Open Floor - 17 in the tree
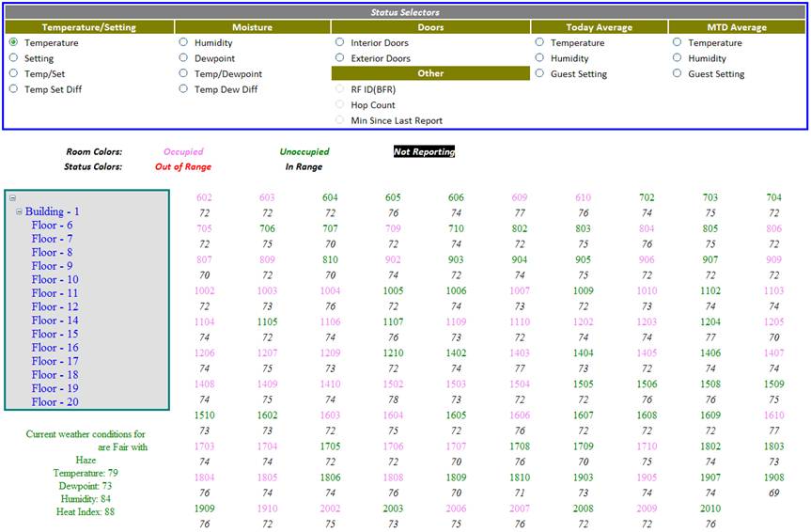 (55, 361)
